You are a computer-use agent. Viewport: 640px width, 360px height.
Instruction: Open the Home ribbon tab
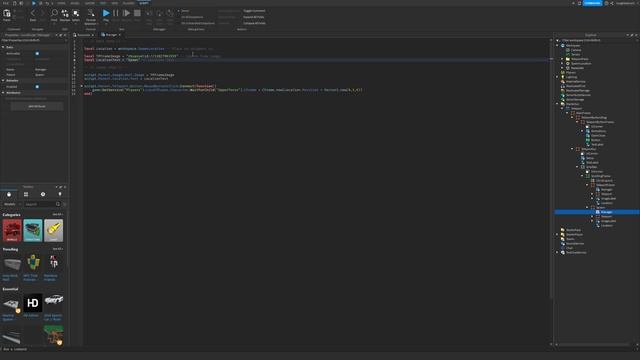click(61, 3)
